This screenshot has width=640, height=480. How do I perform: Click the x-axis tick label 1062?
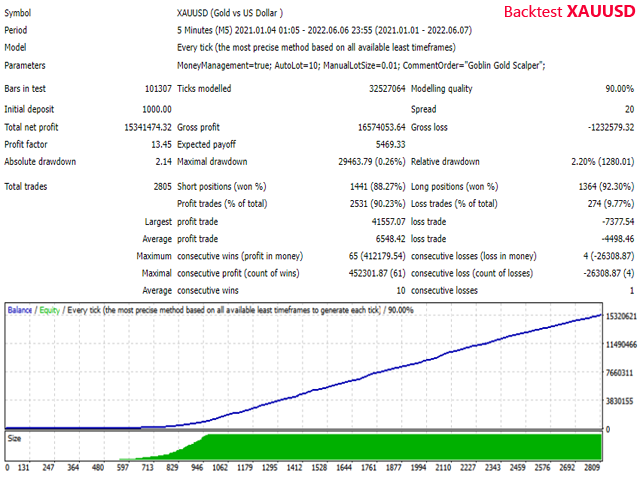(220, 467)
